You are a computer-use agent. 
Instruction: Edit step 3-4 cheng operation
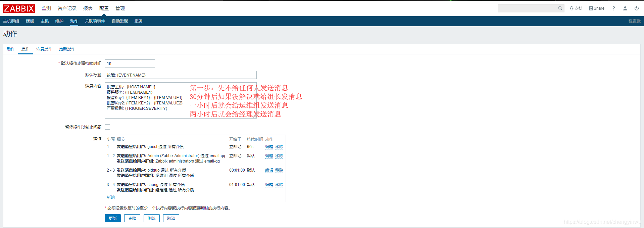pos(269,185)
